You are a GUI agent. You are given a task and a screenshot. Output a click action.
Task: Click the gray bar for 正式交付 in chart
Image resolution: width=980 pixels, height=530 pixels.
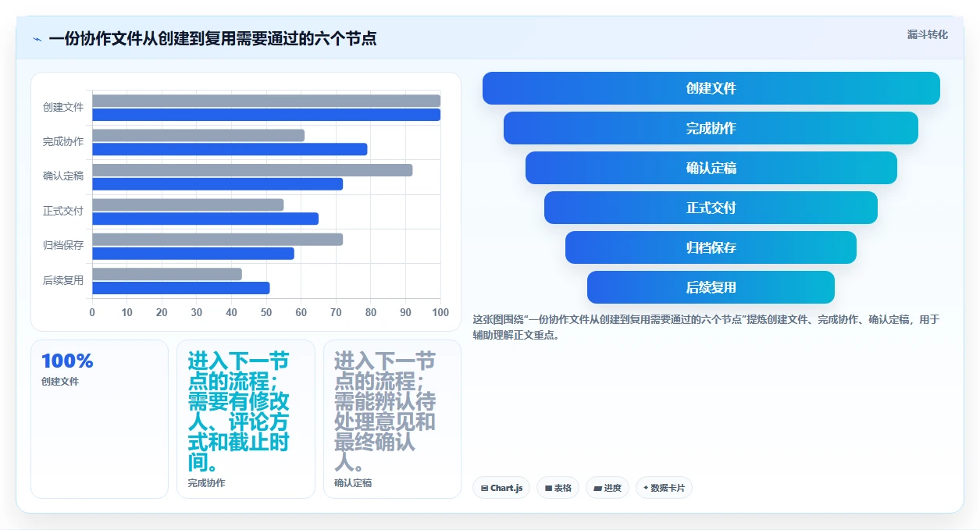click(x=188, y=205)
